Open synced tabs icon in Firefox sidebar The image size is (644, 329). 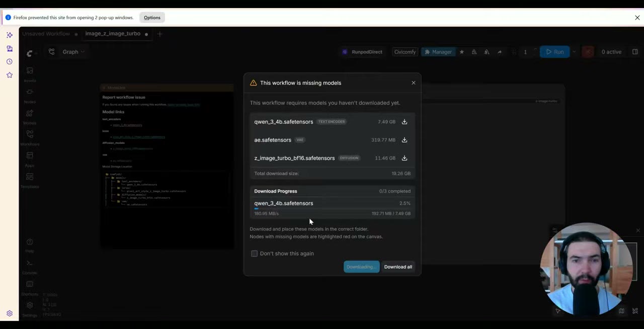point(10,49)
